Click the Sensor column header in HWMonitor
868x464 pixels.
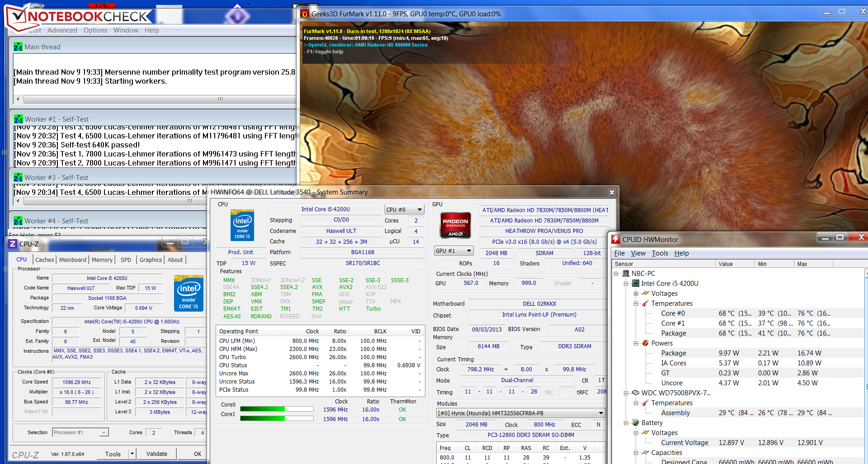pos(664,264)
